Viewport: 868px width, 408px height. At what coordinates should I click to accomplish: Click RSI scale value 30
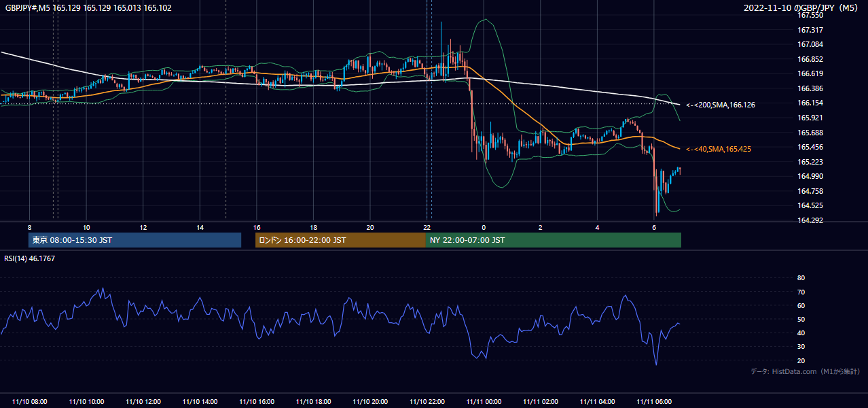[x=801, y=347]
